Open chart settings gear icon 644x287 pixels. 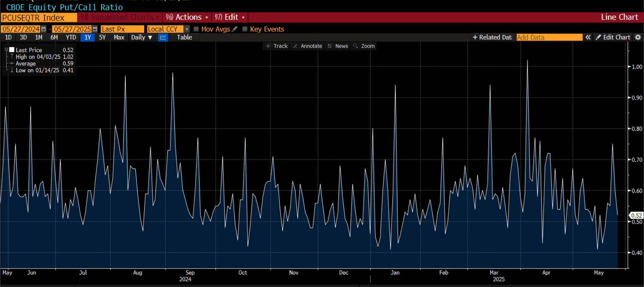pos(638,37)
